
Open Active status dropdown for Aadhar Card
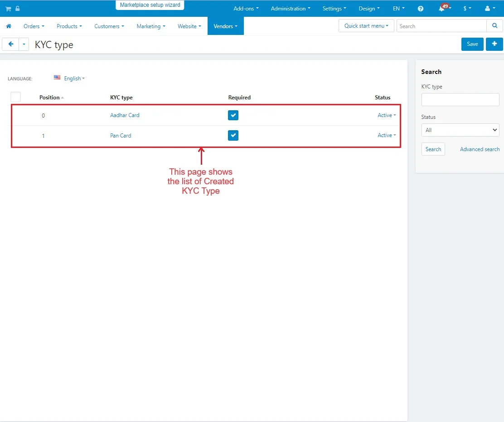pos(387,115)
